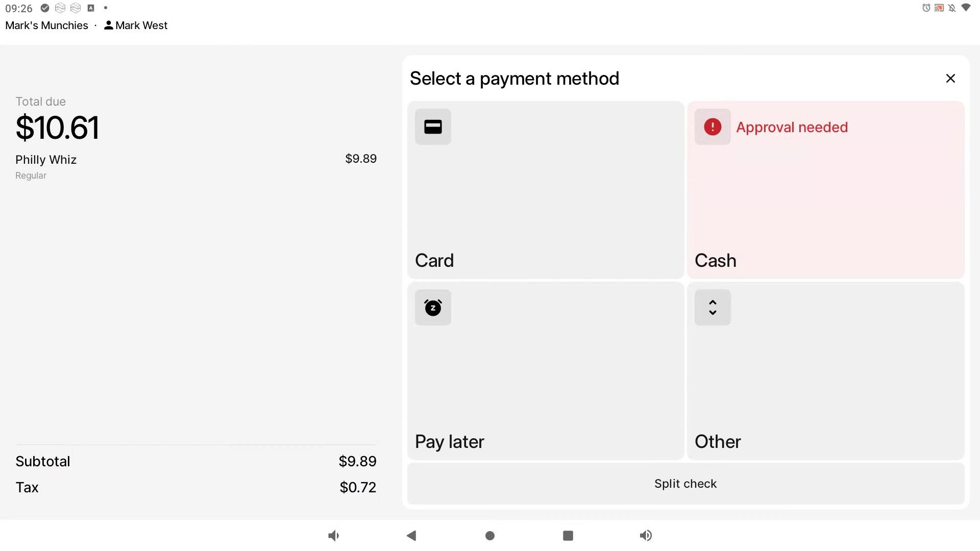Tap the credit card icon
The height and width of the screenshot is (551, 980).
coord(433,127)
